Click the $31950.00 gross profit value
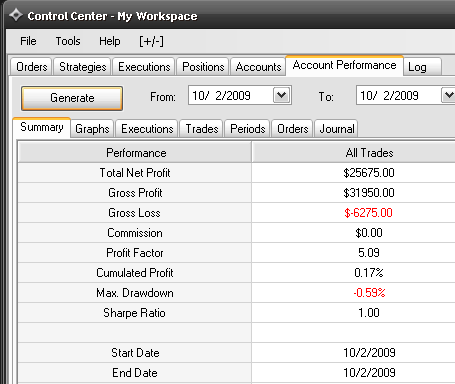Screen dimensions: 455x384 pyautogui.click(x=369, y=193)
